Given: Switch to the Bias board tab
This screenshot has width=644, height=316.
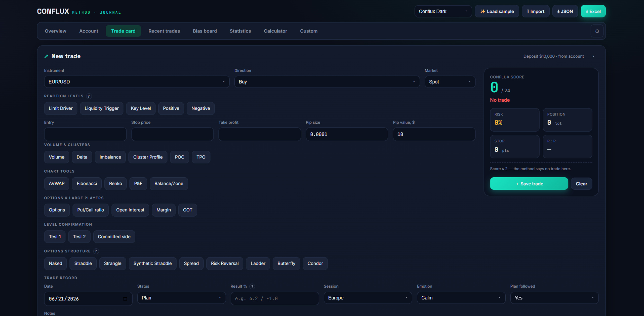Looking at the screenshot, I should click(x=205, y=31).
